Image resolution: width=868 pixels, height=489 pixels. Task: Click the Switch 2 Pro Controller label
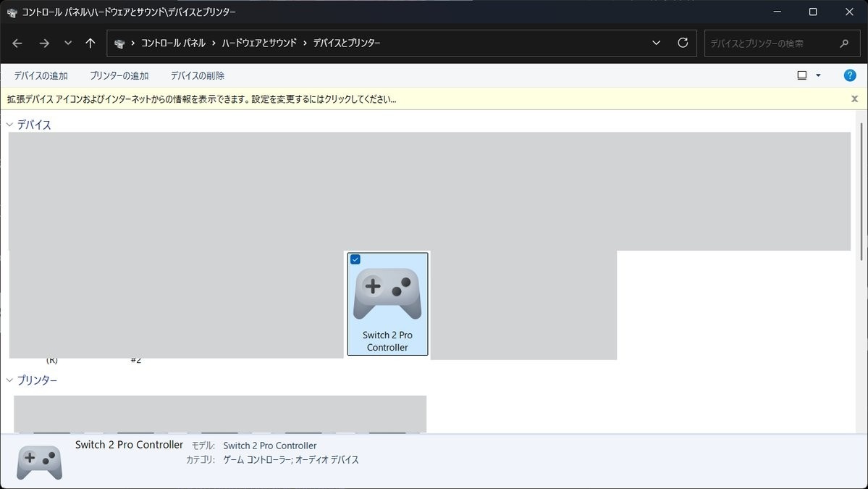click(x=387, y=341)
